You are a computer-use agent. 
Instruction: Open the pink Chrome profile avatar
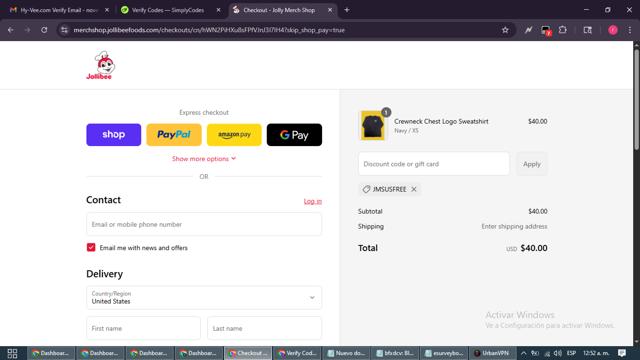pos(613,30)
